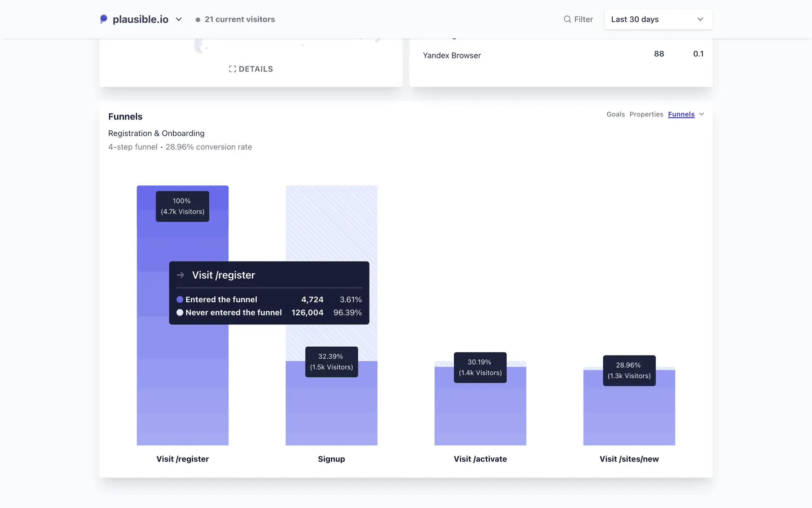
Task: Switch to the Goals tab
Action: point(615,114)
